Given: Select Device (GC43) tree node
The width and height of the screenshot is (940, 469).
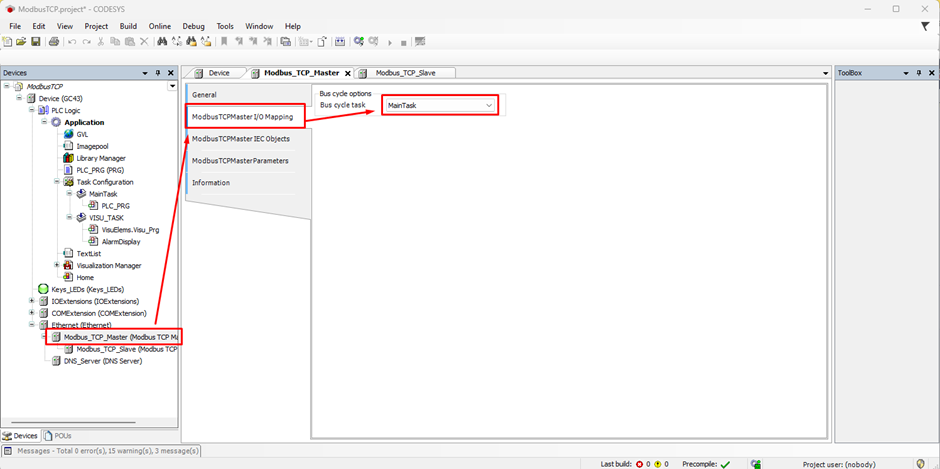Looking at the screenshot, I should (x=61, y=98).
